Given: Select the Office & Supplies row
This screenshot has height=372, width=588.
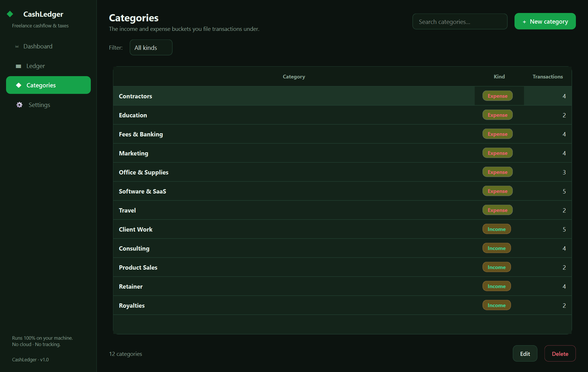Looking at the screenshot, I should coord(342,172).
